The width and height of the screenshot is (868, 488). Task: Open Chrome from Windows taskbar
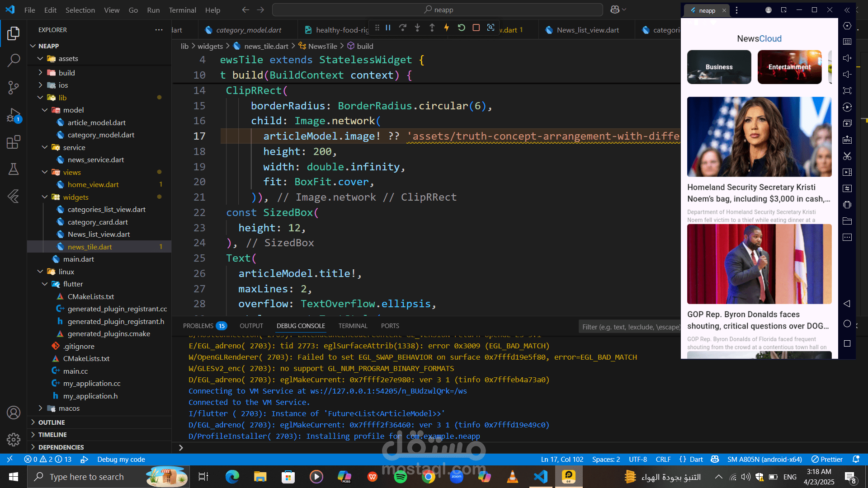click(428, 477)
